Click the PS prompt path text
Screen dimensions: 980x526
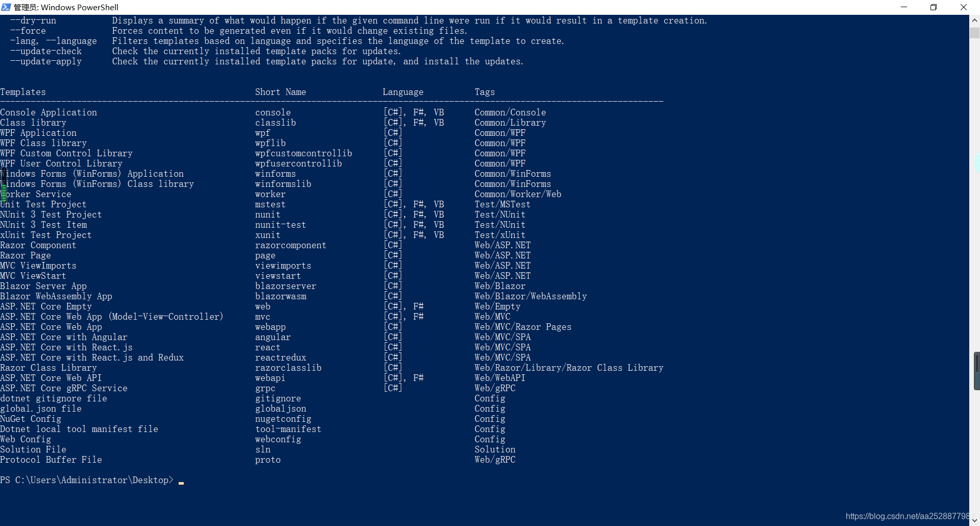[87, 480]
